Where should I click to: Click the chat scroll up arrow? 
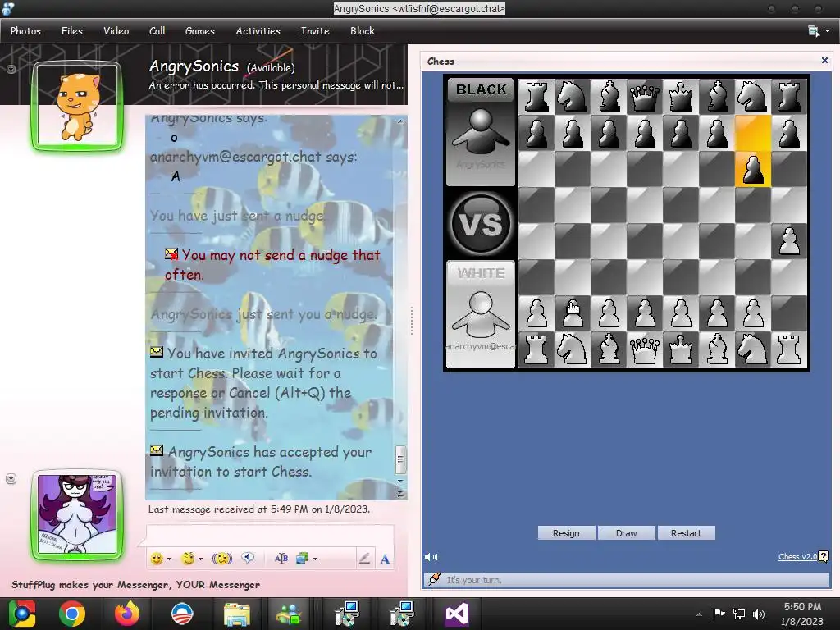point(400,121)
